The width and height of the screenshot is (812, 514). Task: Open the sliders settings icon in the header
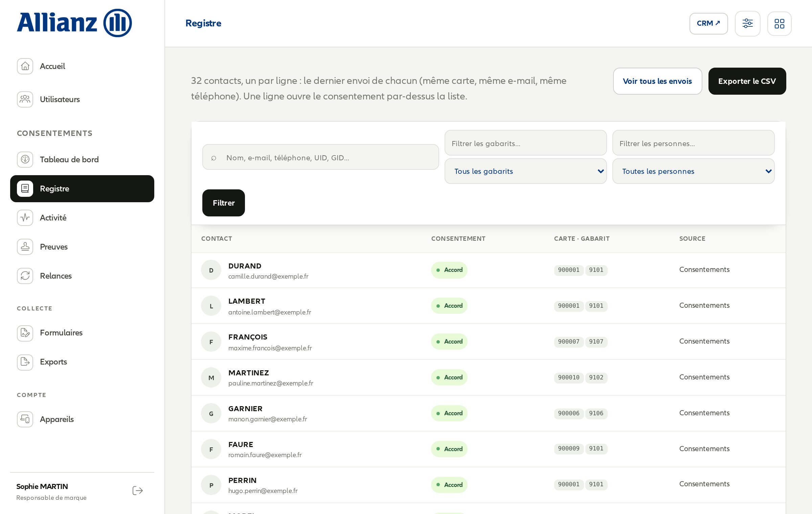(748, 24)
